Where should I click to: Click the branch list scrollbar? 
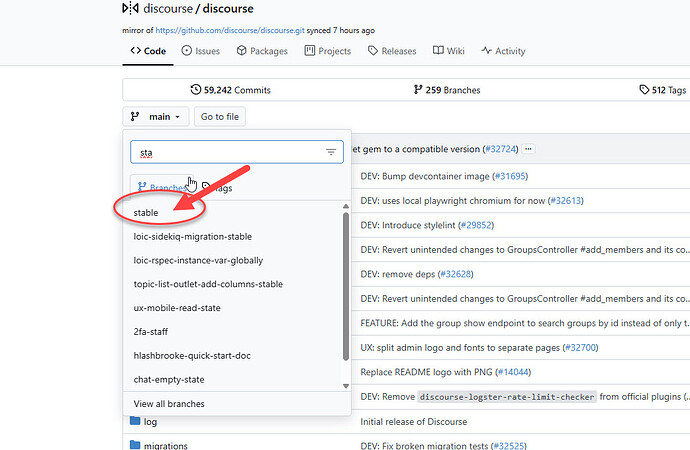tap(346, 290)
